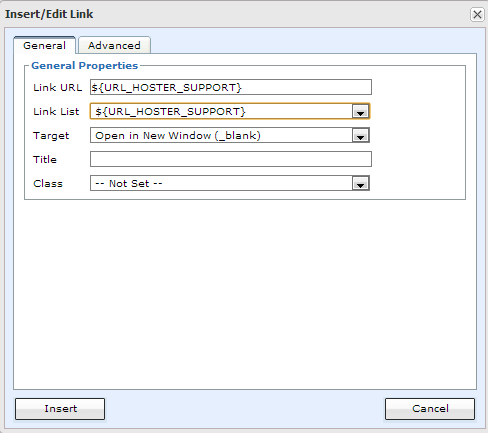The image size is (488, 433).
Task: Click the Cancel button
Action: 430,409
